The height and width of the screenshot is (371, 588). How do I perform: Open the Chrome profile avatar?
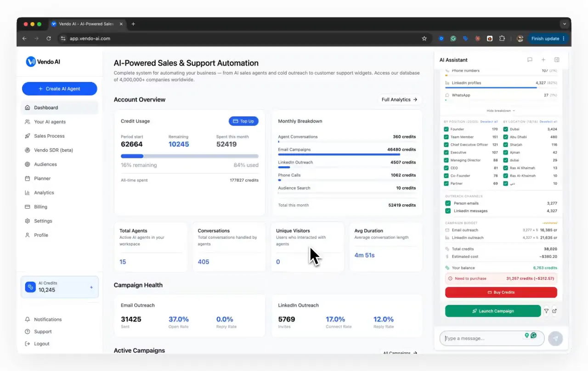point(520,39)
